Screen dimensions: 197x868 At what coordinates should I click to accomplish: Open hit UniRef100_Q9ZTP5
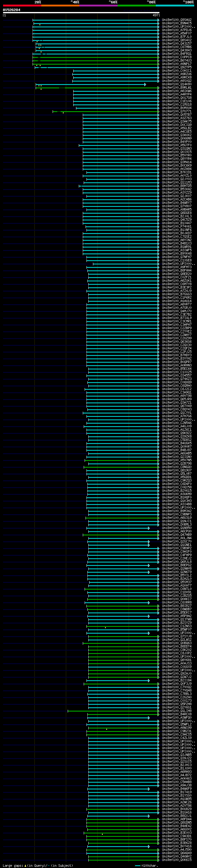[x=177, y=67]
